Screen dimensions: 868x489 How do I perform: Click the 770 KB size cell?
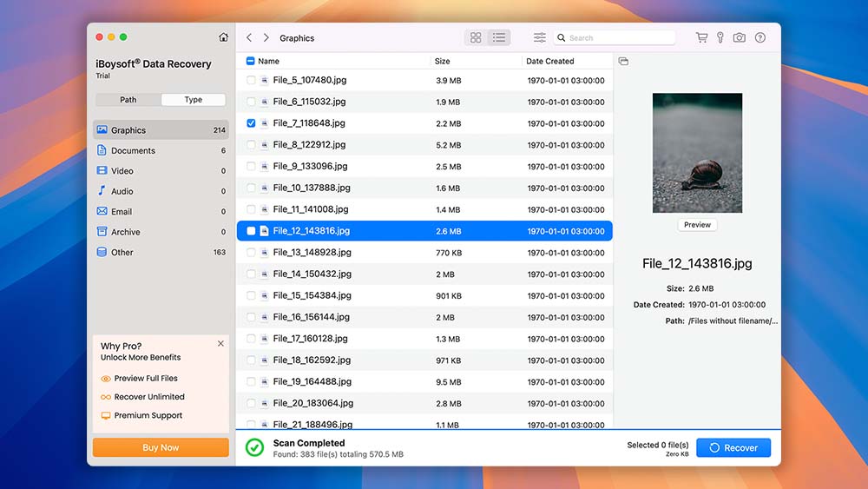coord(449,253)
